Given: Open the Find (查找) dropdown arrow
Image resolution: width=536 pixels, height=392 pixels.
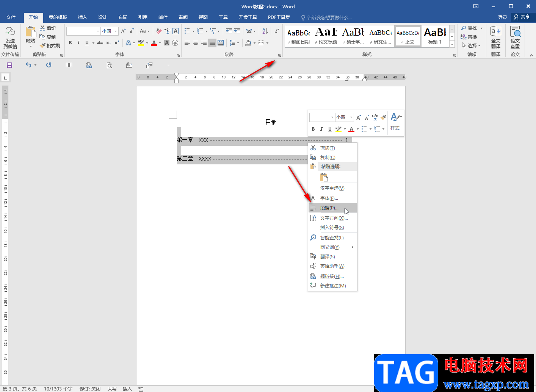Looking at the screenshot, I should coord(481,28).
